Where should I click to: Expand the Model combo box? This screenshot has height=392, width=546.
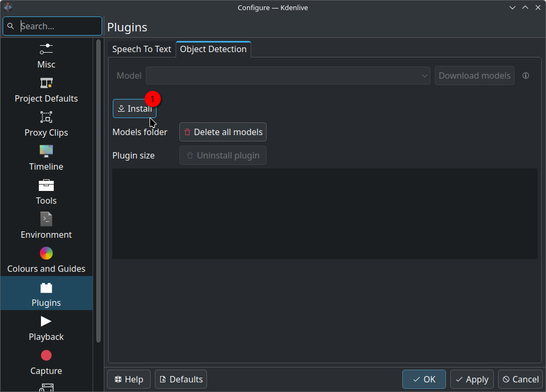[288, 76]
